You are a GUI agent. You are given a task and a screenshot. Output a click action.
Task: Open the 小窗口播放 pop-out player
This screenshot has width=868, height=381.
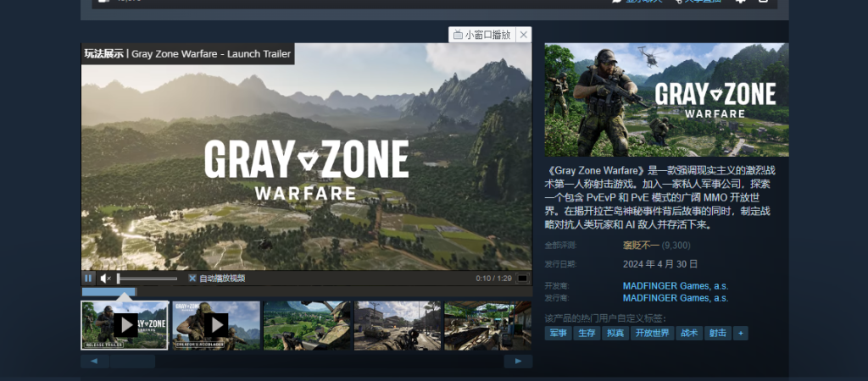point(481,35)
